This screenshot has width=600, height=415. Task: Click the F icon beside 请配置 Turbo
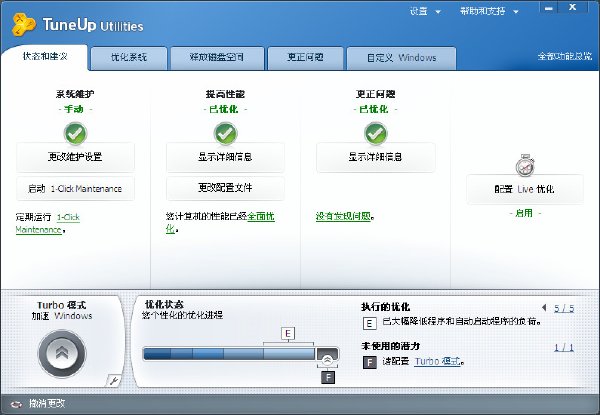[x=369, y=362]
